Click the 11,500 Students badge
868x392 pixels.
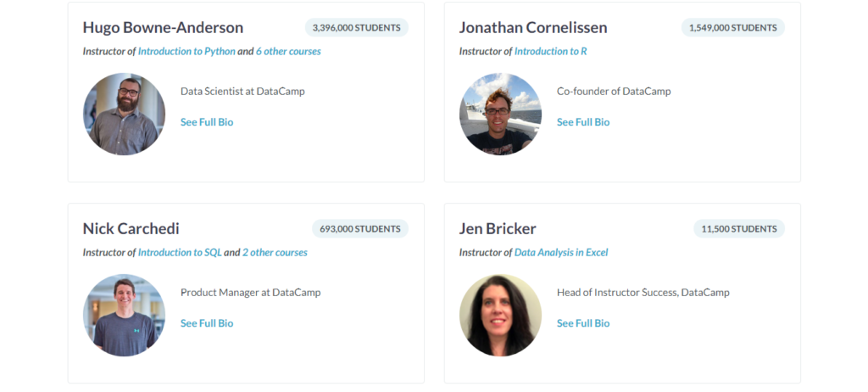pyautogui.click(x=738, y=229)
